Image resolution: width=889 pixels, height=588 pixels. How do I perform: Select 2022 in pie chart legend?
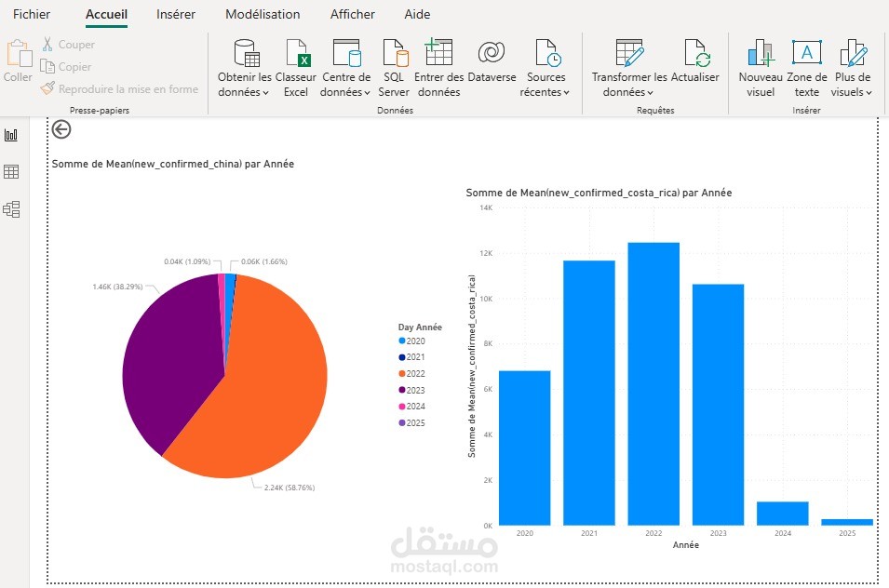coord(415,373)
